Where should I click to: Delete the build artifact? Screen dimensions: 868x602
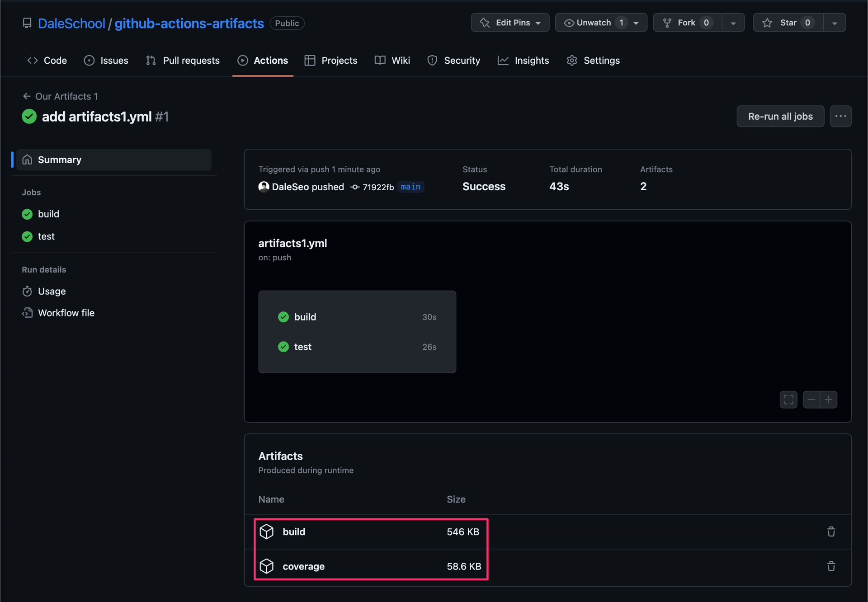[x=831, y=531]
